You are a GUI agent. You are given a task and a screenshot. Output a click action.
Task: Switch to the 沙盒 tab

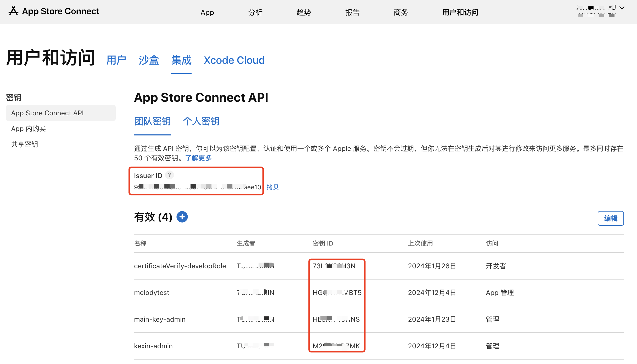coord(149,60)
